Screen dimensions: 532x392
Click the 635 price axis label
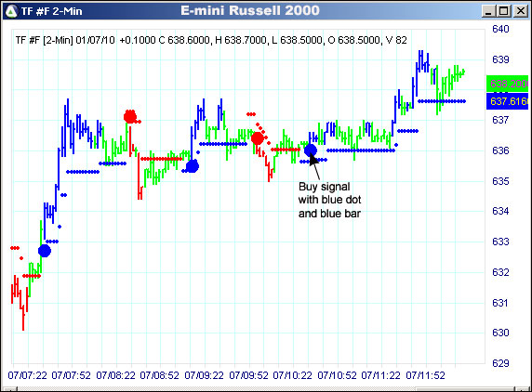point(500,181)
